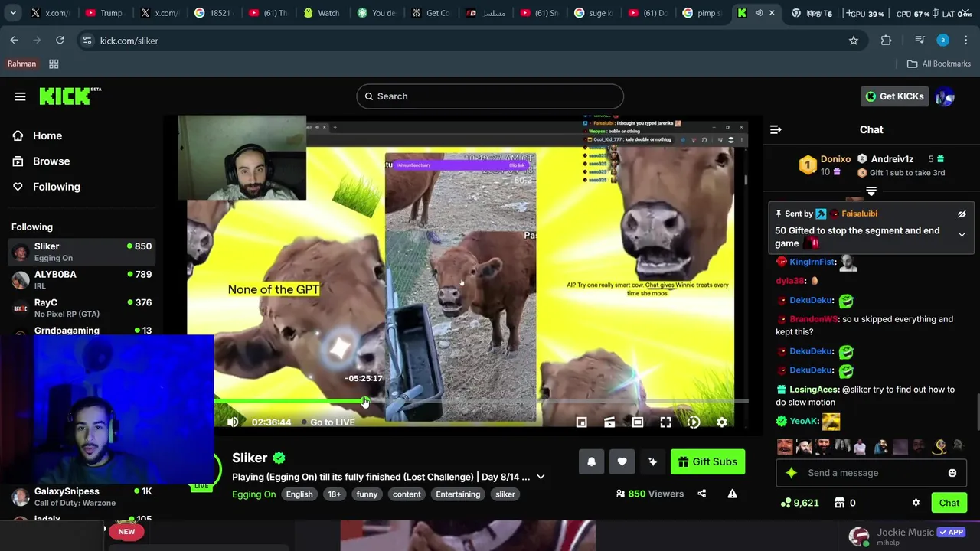Open GalaxySnipess channel in sidebar
The height and width of the screenshot is (551, 980).
coord(81,497)
